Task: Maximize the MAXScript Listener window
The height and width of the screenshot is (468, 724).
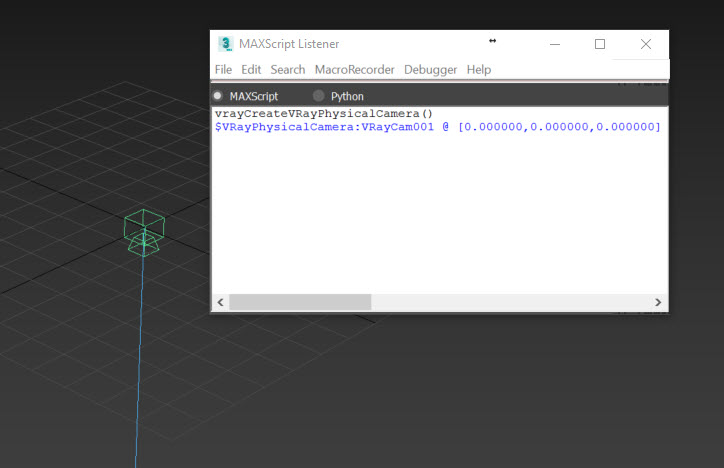Action: point(600,44)
